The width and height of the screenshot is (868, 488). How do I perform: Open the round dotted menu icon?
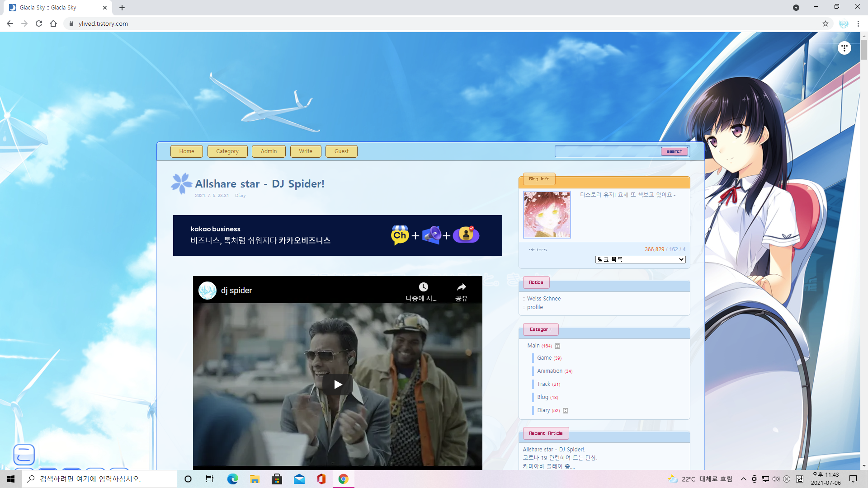844,48
